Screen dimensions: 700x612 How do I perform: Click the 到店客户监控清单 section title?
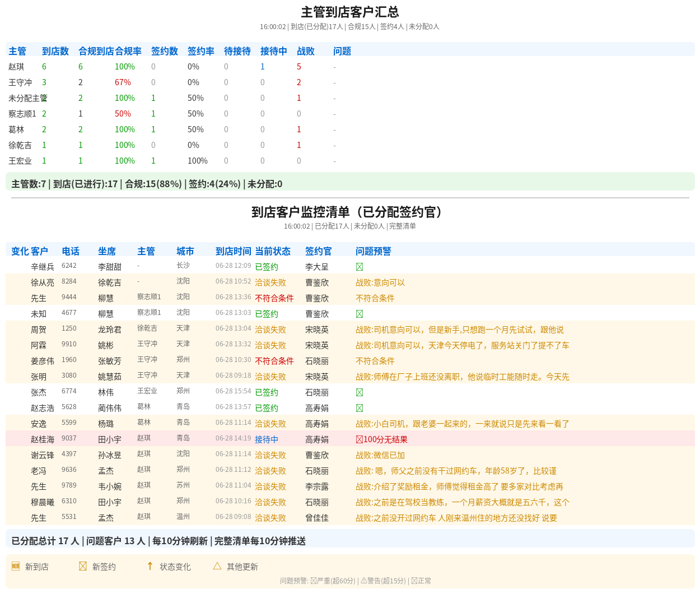(x=350, y=212)
